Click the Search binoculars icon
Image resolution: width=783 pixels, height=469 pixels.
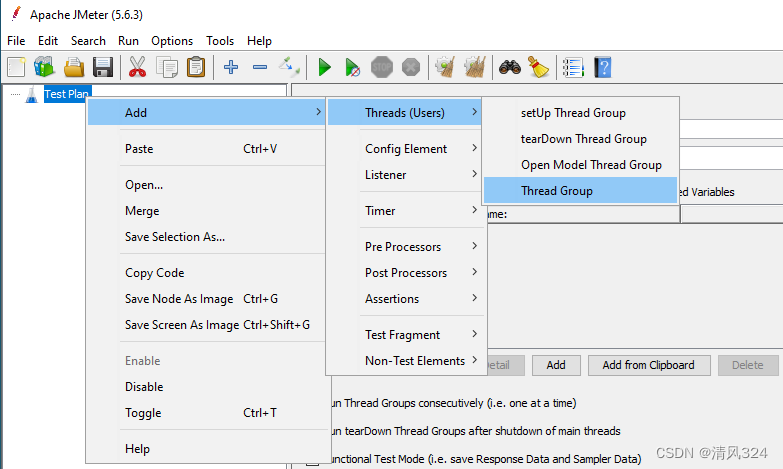[509, 67]
